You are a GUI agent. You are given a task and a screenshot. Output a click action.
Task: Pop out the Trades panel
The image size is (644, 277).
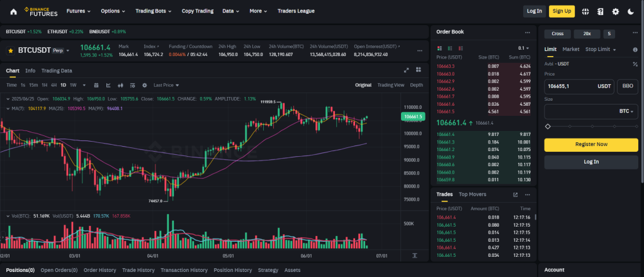[x=516, y=195]
